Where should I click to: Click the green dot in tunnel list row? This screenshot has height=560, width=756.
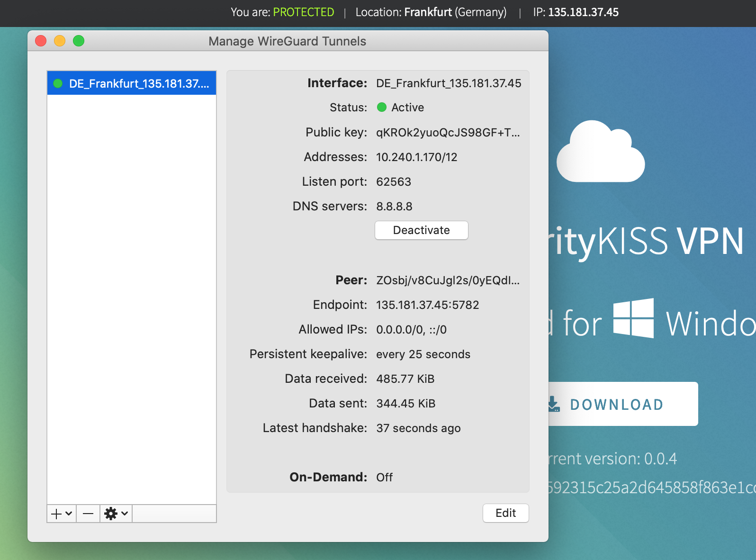(58, 83)
